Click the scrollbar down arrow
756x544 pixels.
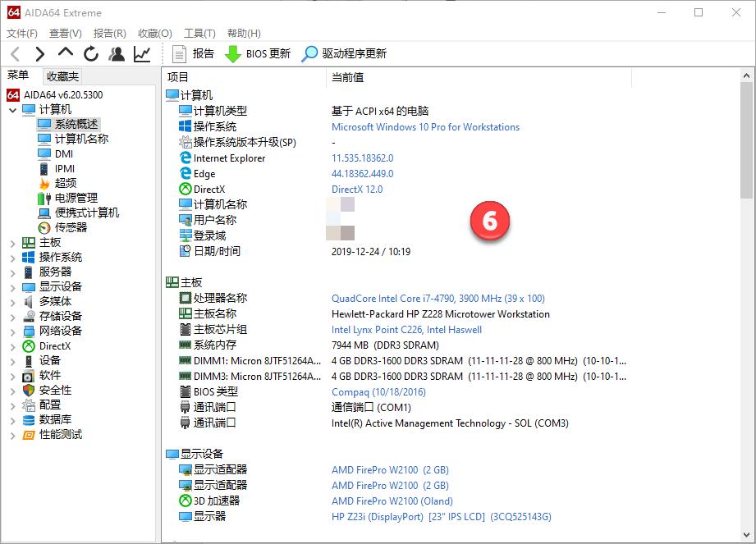click(x=746, y=535)
